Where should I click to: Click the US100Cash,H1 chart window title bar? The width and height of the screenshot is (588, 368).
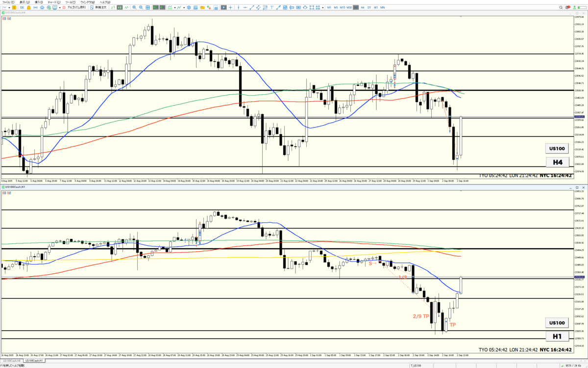point(294,188)
